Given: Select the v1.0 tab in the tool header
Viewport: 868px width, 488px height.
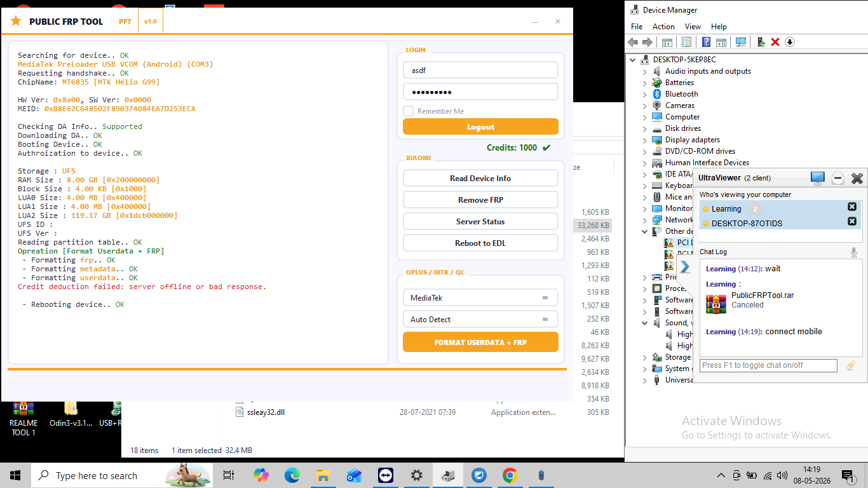Looking at the screenshot, I should click(x=151, y=22).
